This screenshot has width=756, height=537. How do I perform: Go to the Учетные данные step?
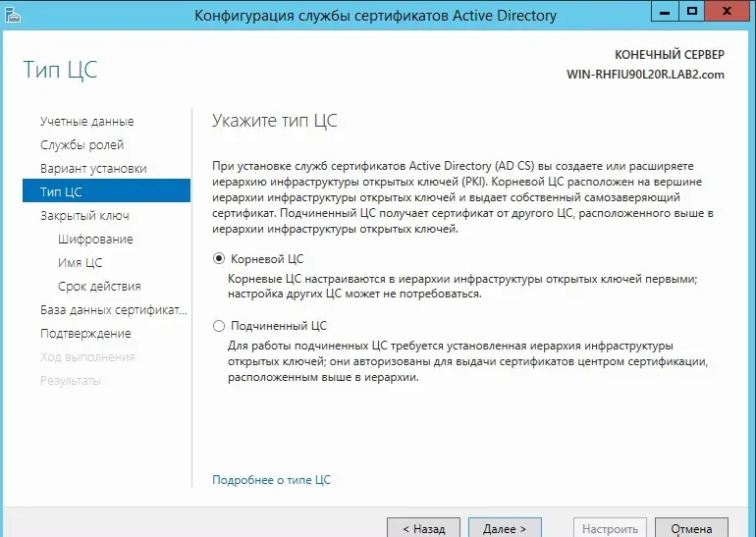[86, 122]
